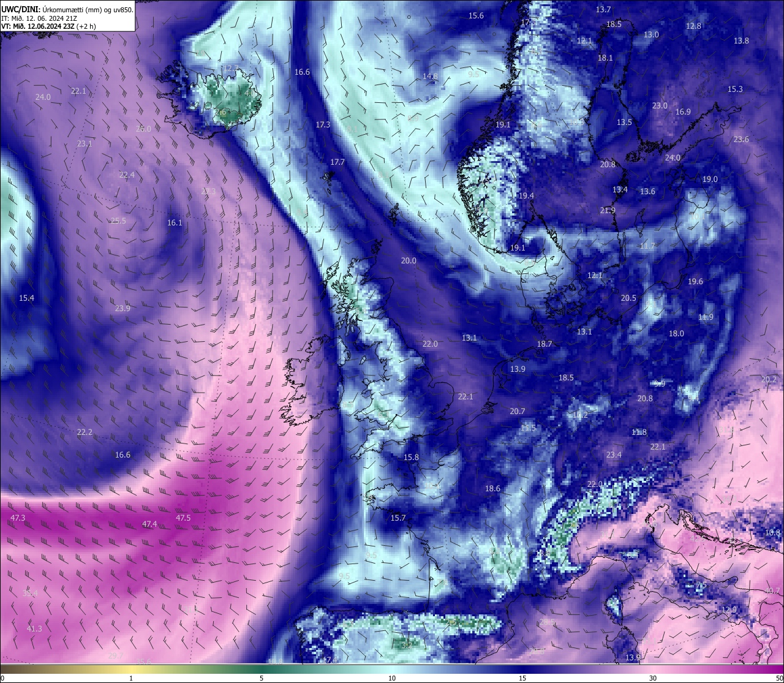Click the map value '20.5'
Screen dimensions: 784x683
point(628,298)
